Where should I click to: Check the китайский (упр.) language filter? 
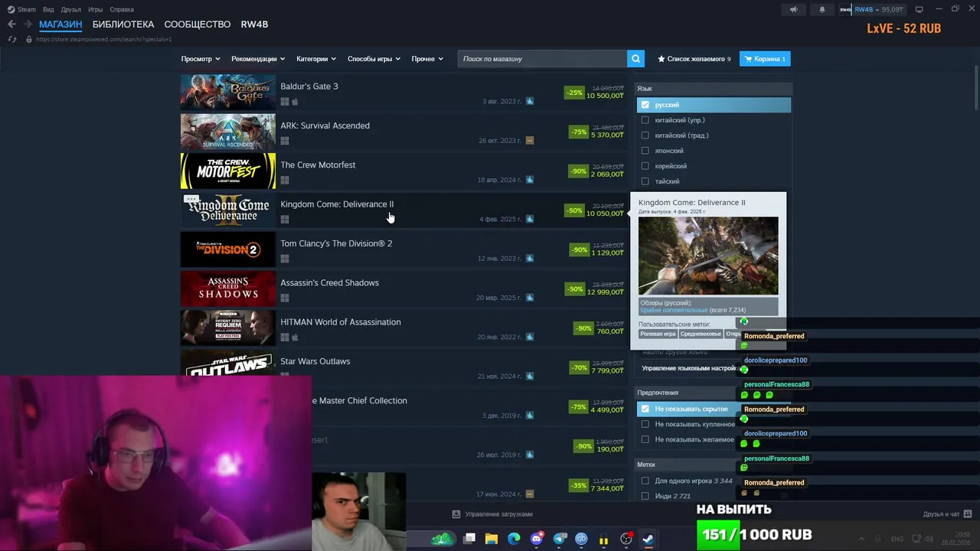(645, 120)
